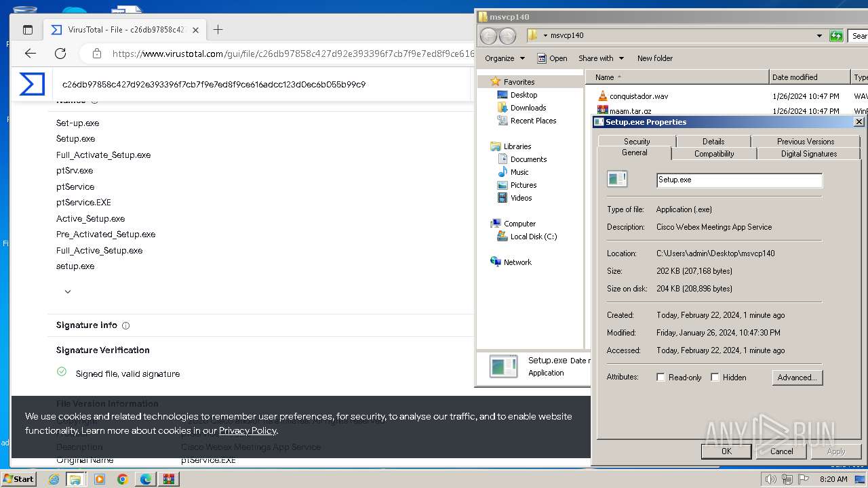Sort files by the Name column

tap(677, 77)
